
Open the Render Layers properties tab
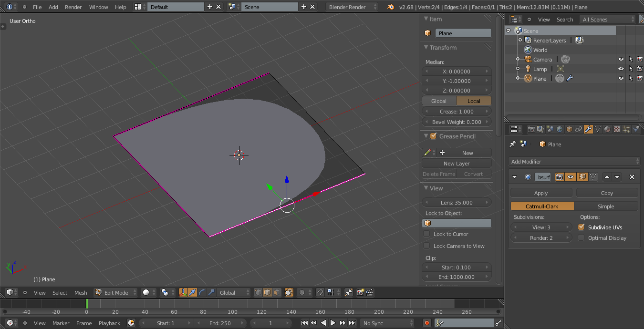(x=540, y=129)
